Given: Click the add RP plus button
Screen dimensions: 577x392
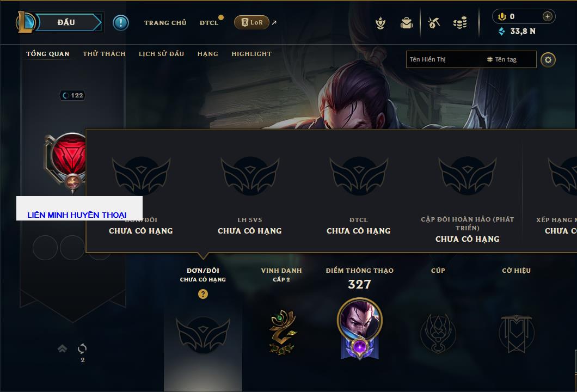Looking at the screenshot, I should pos(548,16).
